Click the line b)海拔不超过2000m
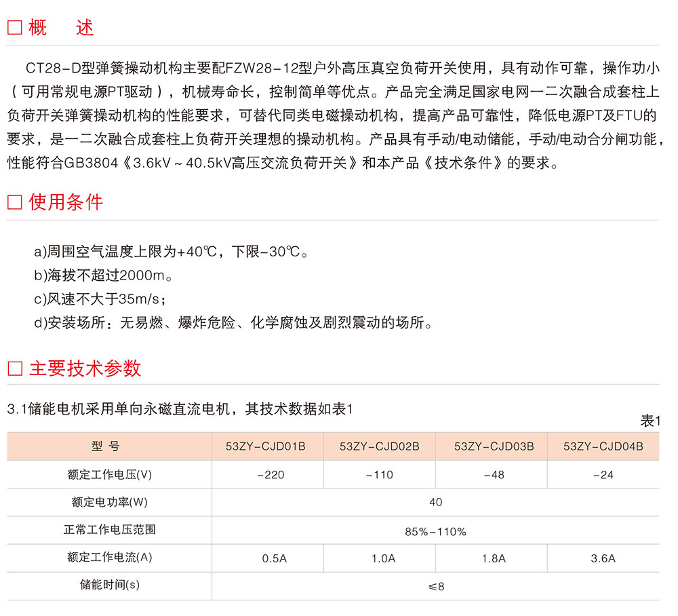 (103, 275)
